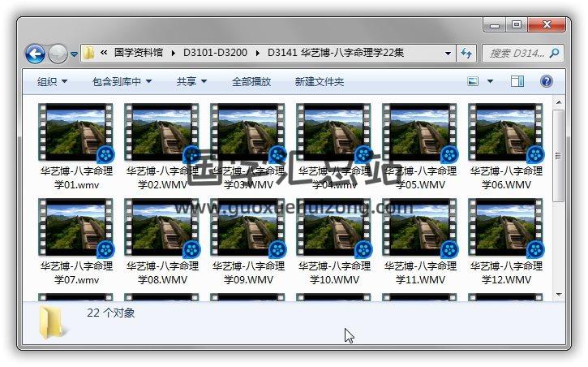Open the 包含到库中 menu
This screenshot has height=367, width=588.
click(122, 81)
